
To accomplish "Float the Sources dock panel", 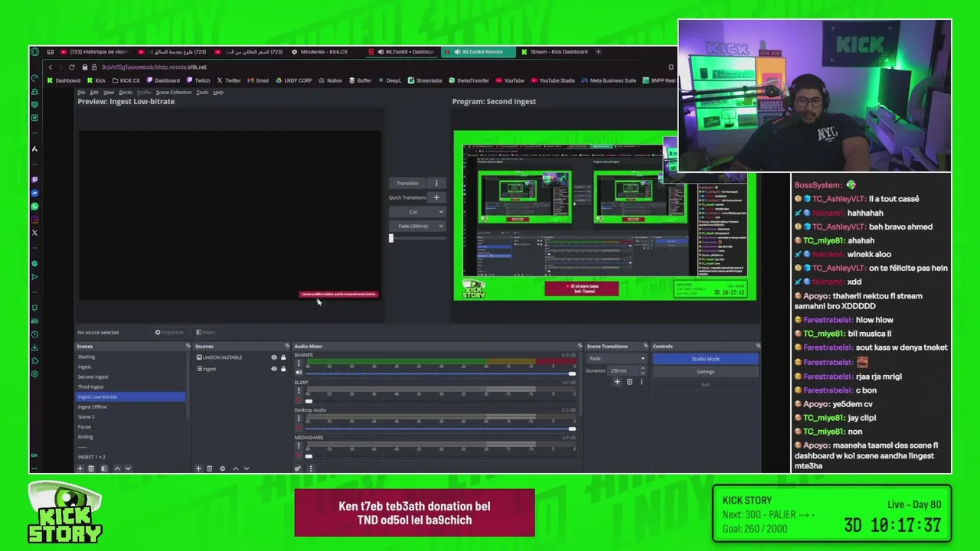I will 287,346.
